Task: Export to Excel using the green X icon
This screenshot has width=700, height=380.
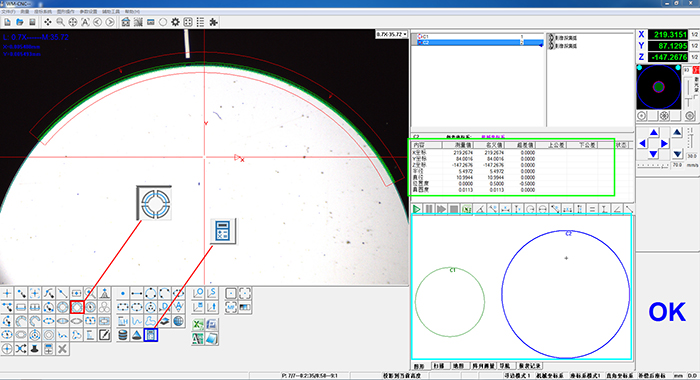Action: (198, 325)
